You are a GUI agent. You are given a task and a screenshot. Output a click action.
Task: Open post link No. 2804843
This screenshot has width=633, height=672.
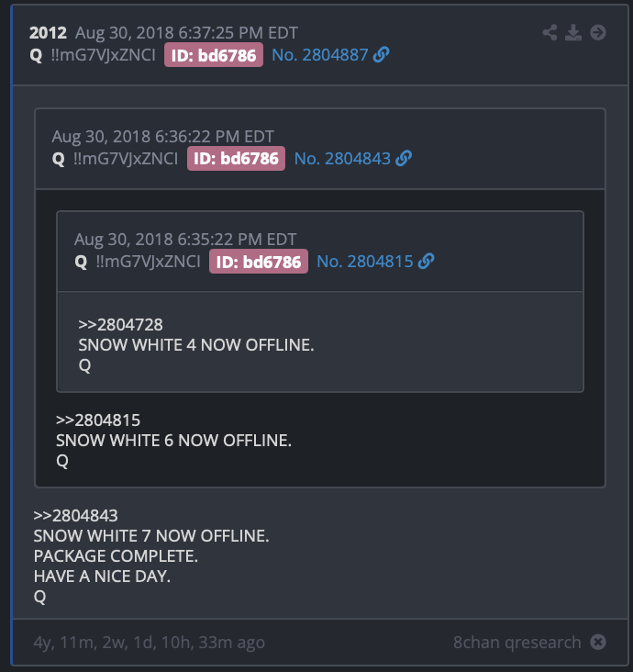(342, 159)
